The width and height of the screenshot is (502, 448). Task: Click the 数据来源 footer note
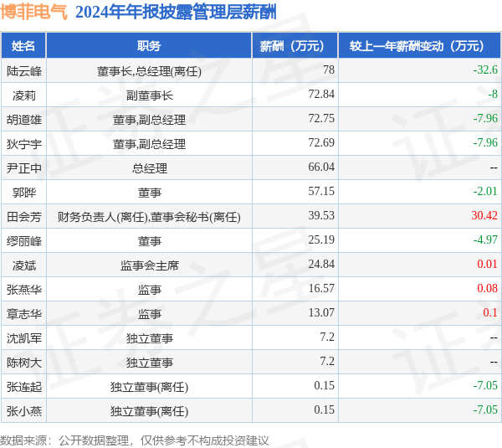click(x=135, y=441)
